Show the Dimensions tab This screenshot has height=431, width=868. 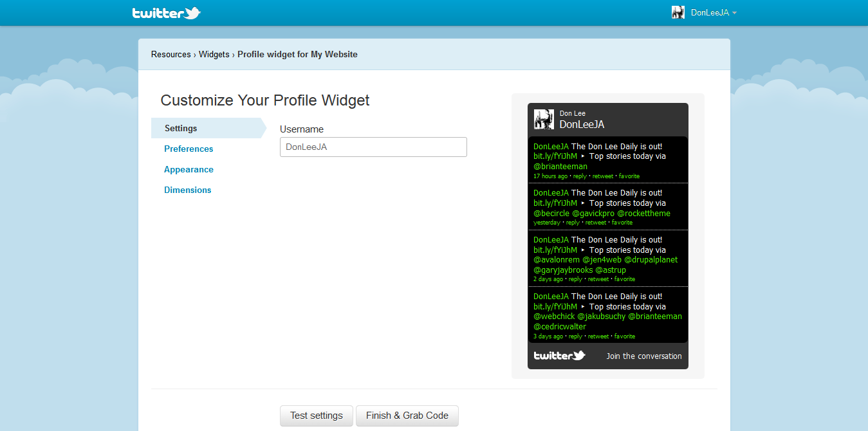187,190
